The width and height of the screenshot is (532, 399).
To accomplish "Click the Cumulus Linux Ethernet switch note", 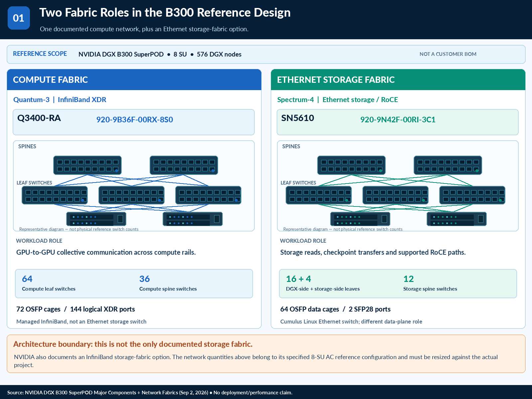I will point(351,322).
